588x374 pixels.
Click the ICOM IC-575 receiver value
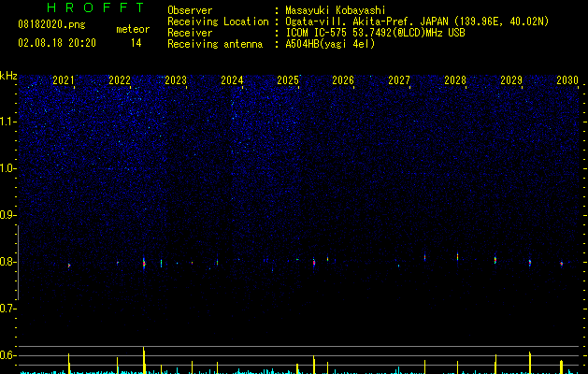tap(375, 33)
